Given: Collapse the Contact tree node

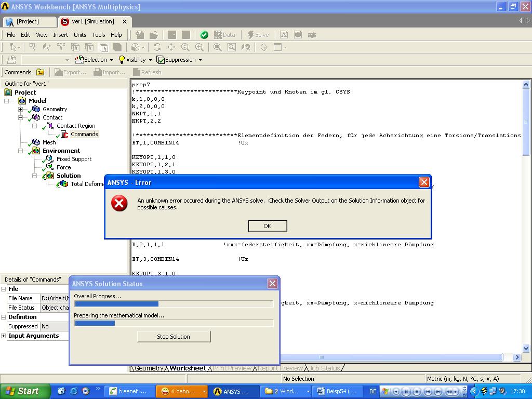Looking at the screenshot, I should tap(20, 117).
